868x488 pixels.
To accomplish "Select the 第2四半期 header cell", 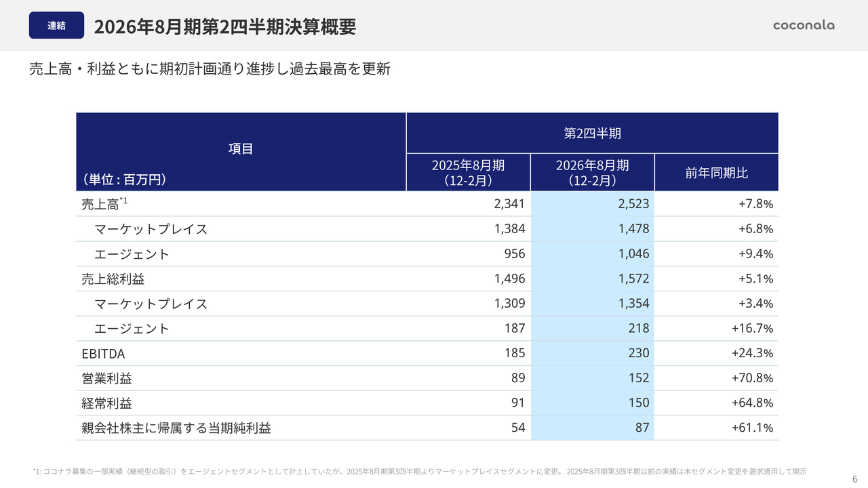I will (x=592, y=133).
